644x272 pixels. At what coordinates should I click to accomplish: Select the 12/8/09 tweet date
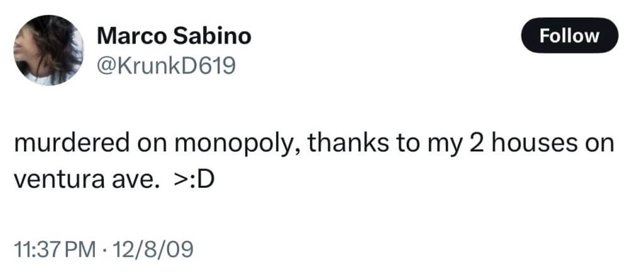click(x=152, y=250)
